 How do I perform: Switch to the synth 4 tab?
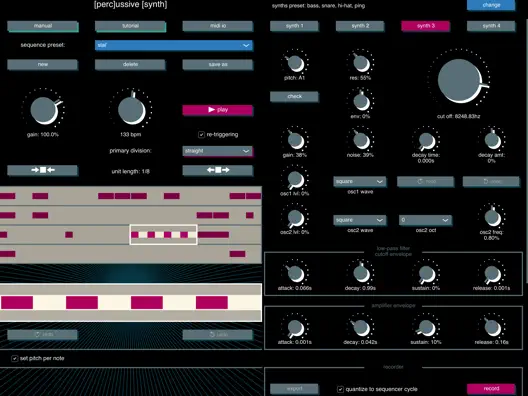pos(491,26)
